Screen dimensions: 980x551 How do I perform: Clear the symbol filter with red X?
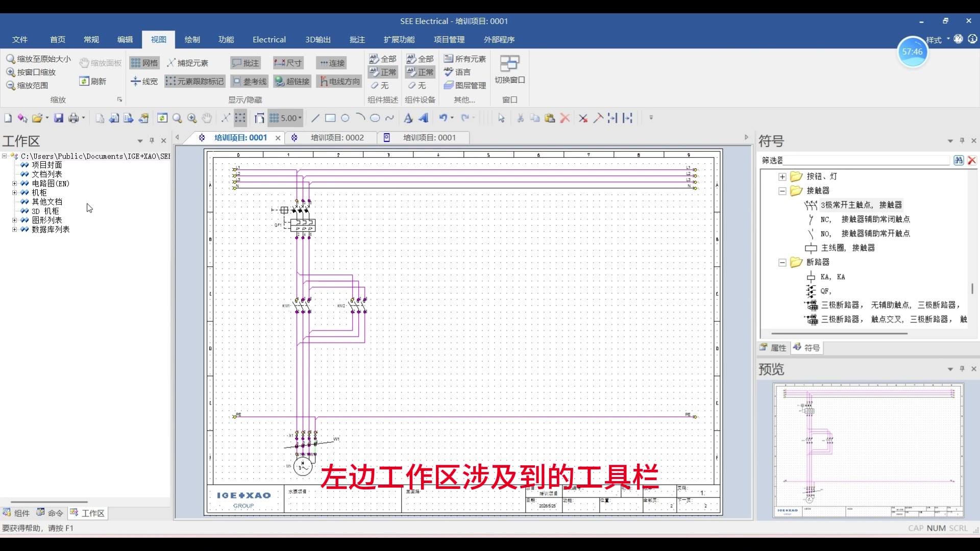point(972,160)
